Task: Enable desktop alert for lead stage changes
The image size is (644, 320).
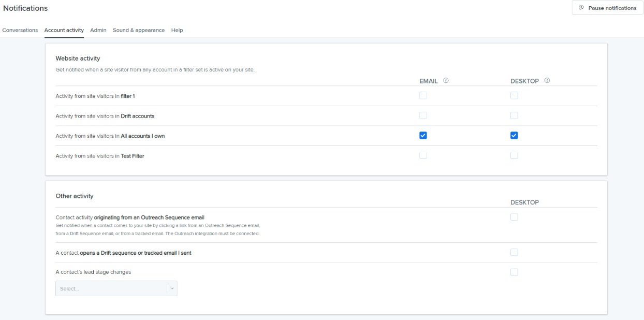Action: coord(514,272)
